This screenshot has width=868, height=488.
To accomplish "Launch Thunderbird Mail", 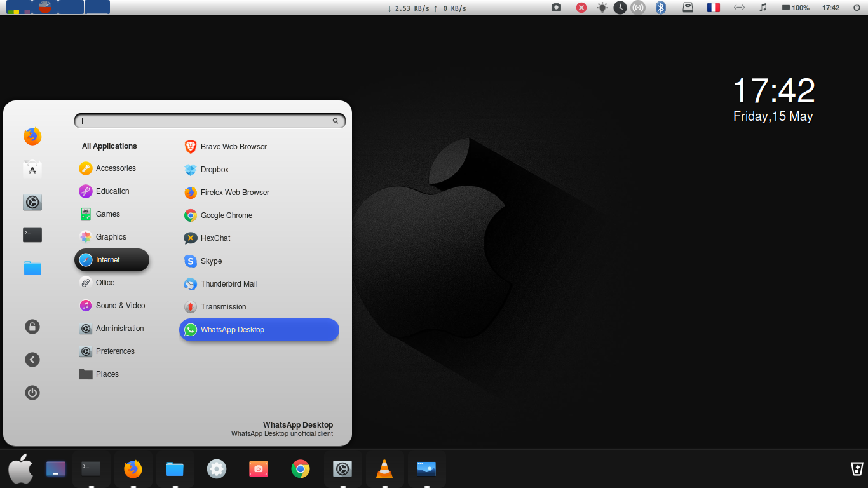I will click(259, 284).
